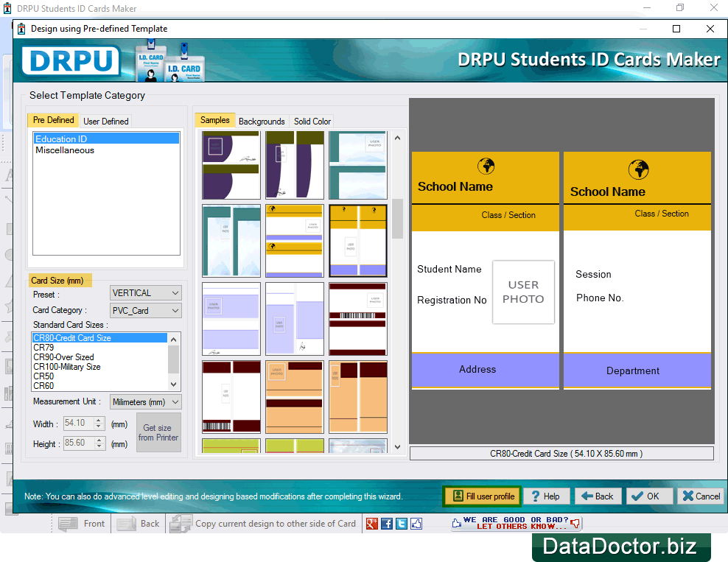Screen dimensions: 728x562
Task: Click the copy design to other side icon
Action: pyautogui.click(x=181, y=524)
